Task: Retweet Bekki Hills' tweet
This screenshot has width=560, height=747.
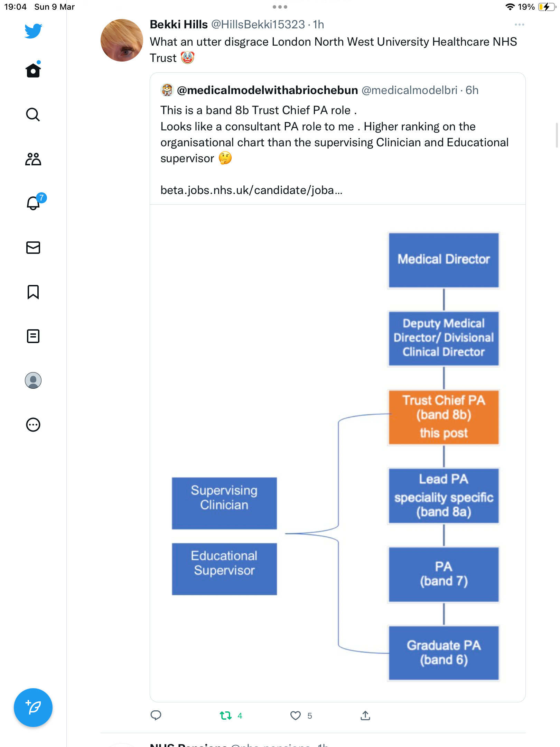Action: coord(226,716)
